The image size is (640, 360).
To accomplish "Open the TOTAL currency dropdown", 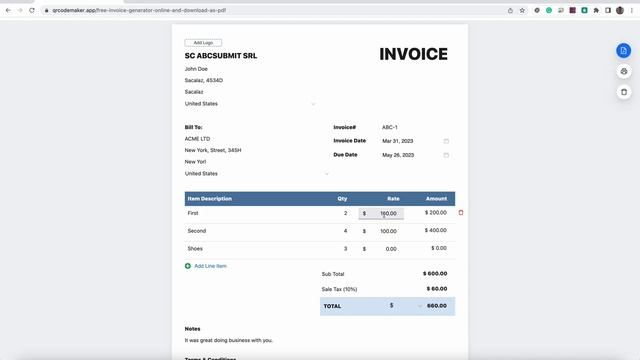I will pyautogui.click(x=420, y=306).
